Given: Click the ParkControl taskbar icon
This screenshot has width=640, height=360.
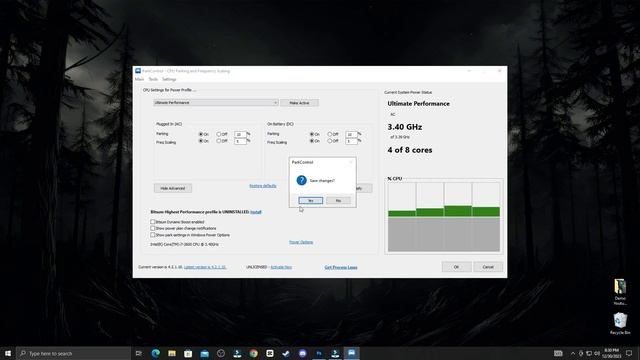Looking at the screenshot, I should pyautogui.click(x=351, y=353).
